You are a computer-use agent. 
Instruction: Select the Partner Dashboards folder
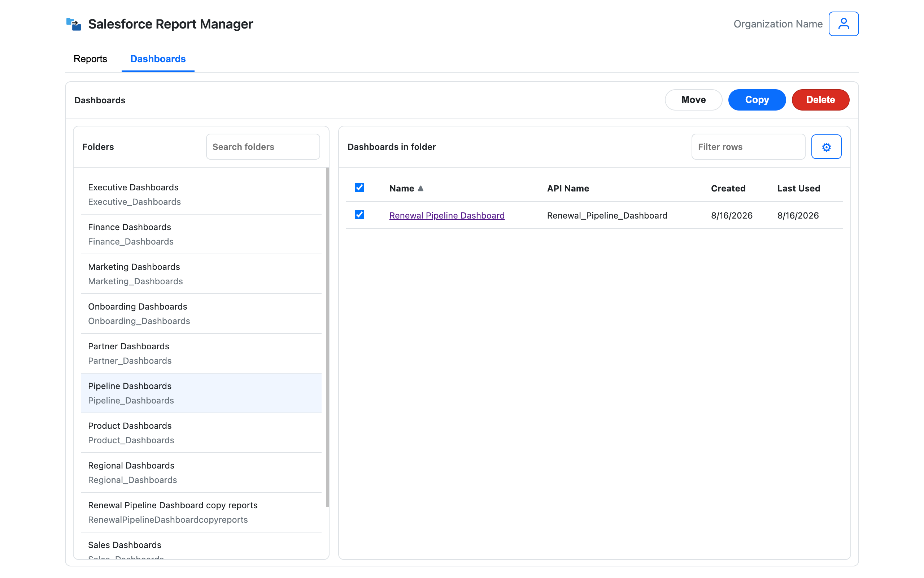pyautogui.click(x=201, y=354)
